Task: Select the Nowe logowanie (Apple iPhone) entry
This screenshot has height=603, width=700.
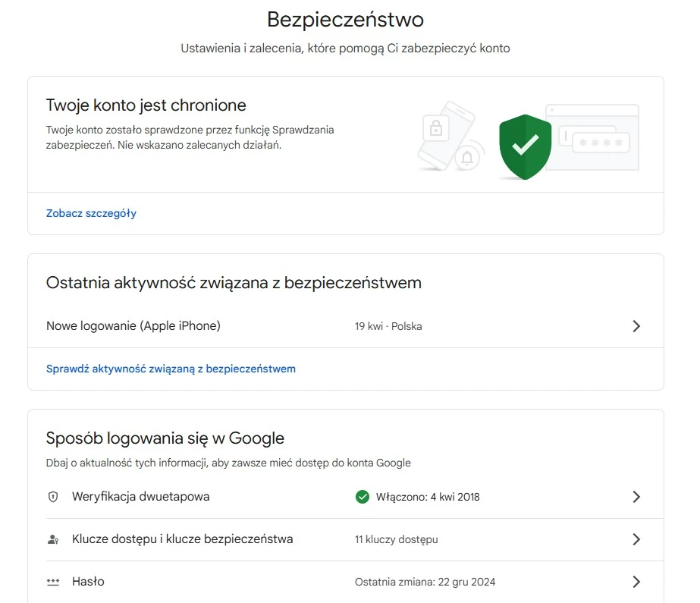Action: [133, 326]
